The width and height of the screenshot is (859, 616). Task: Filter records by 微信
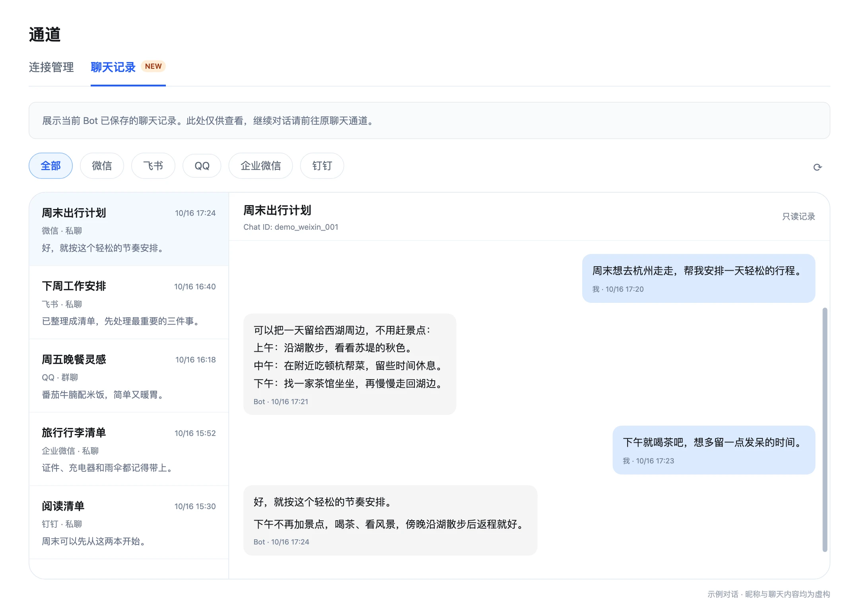click(102, 166)
